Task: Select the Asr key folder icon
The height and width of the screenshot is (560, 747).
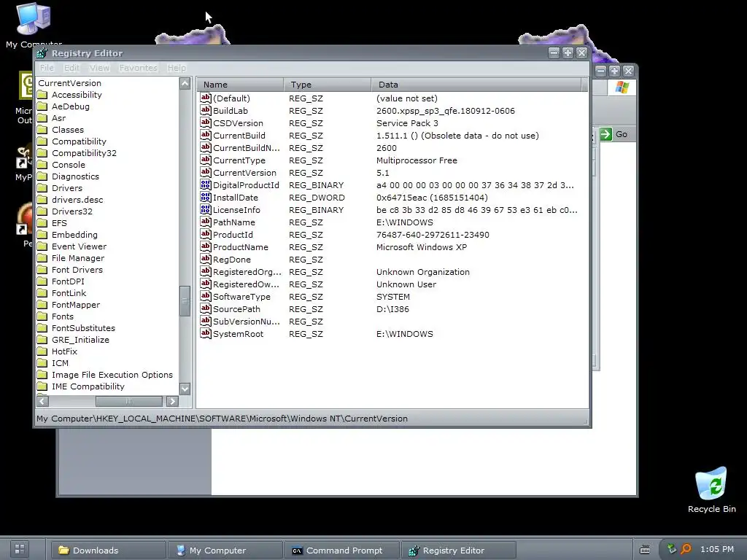Action: pyautogui.click(x=42, y=118)
